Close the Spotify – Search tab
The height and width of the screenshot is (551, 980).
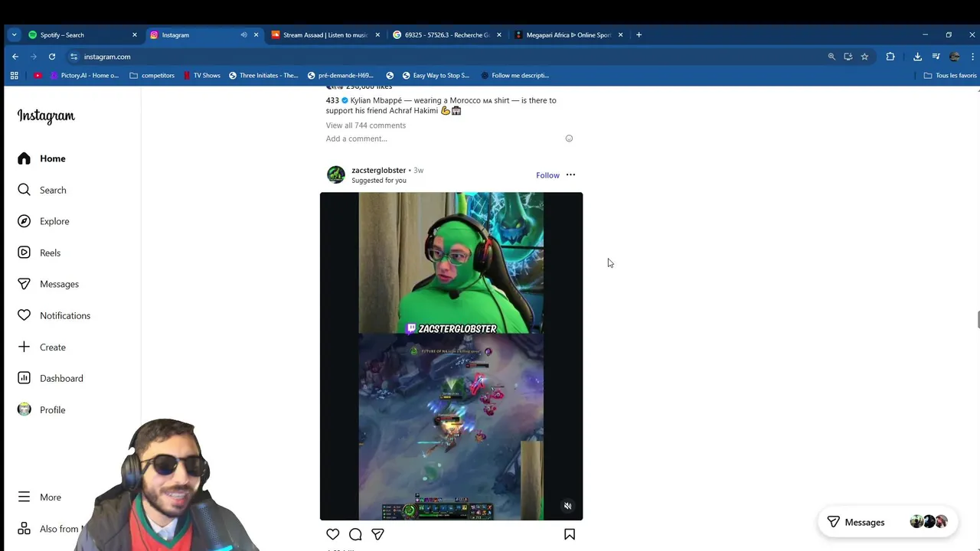click(135, 34)
